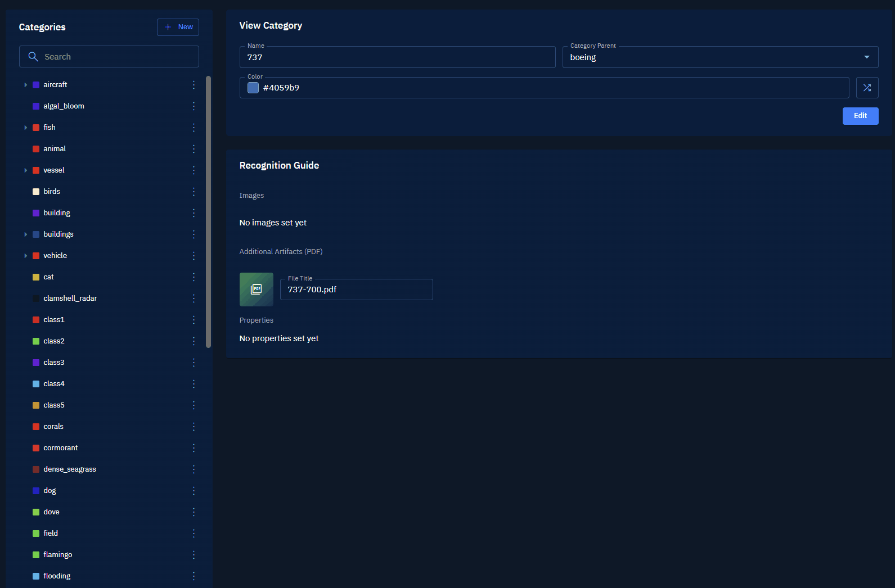The height and width of the screenshot is (588, 895).
Task: Open options menu for flamingo category
Action: (194, 555)
